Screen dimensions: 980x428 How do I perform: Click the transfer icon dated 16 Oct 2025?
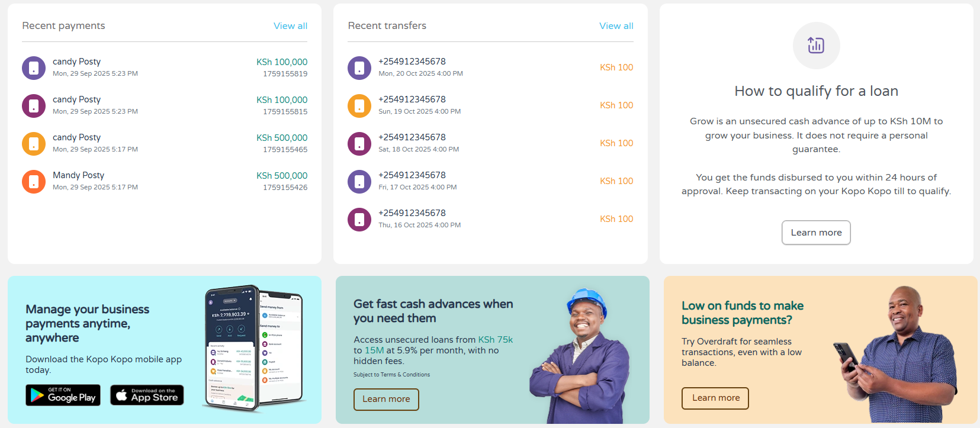click(x=359, y=220)
